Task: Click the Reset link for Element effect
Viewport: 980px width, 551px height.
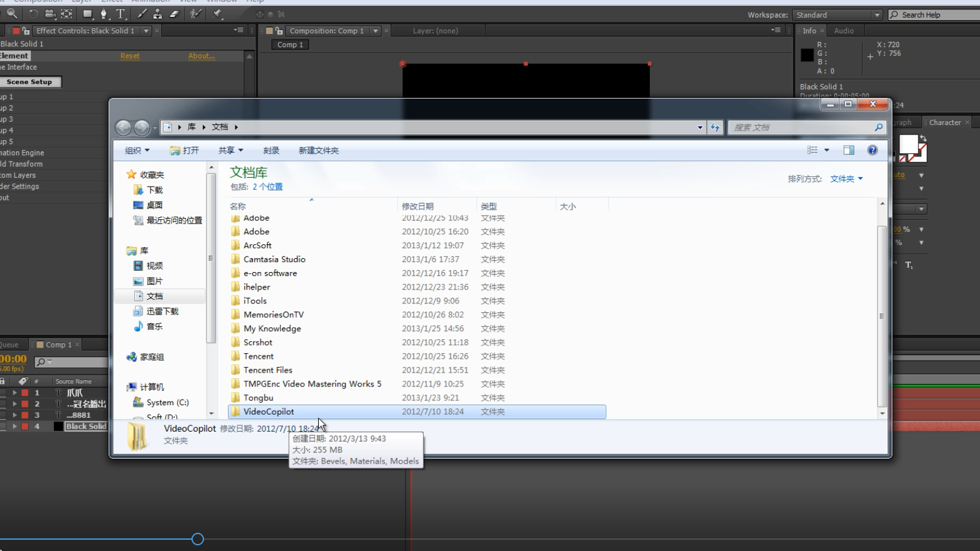Action: point(130,56)
